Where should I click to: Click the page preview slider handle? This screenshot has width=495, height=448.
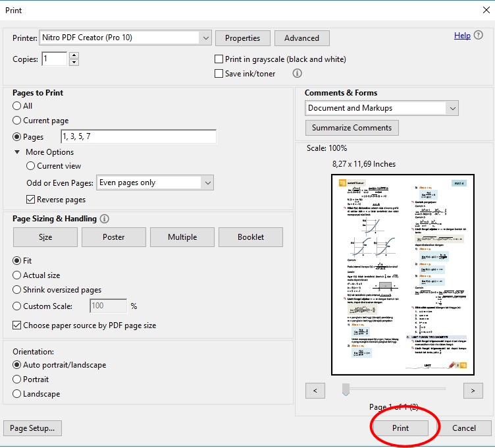pyautogui.click(x=346, y=391)
